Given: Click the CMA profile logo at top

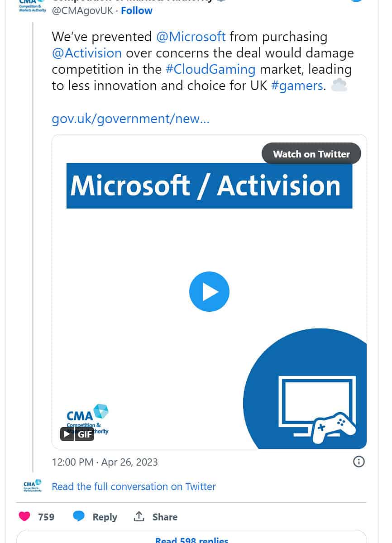Looking at the screenshot, I should pyautogui.click(x=33, y=5).
